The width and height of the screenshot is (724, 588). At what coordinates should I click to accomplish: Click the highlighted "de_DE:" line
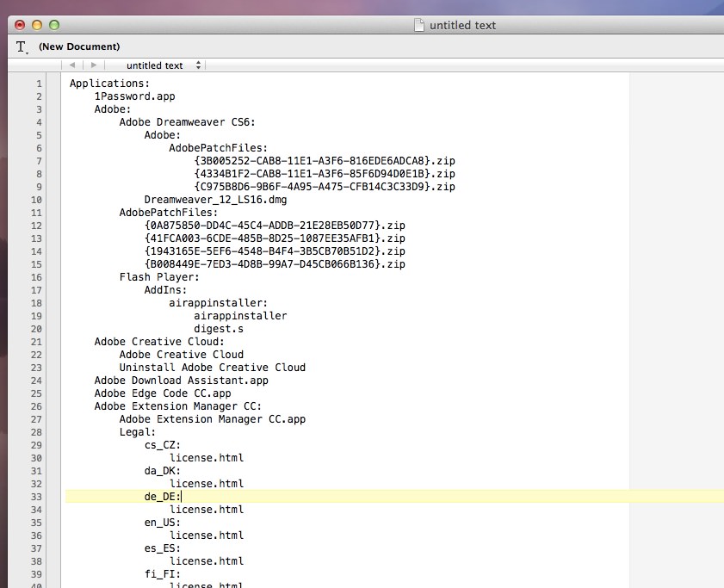tap(163, 497)
